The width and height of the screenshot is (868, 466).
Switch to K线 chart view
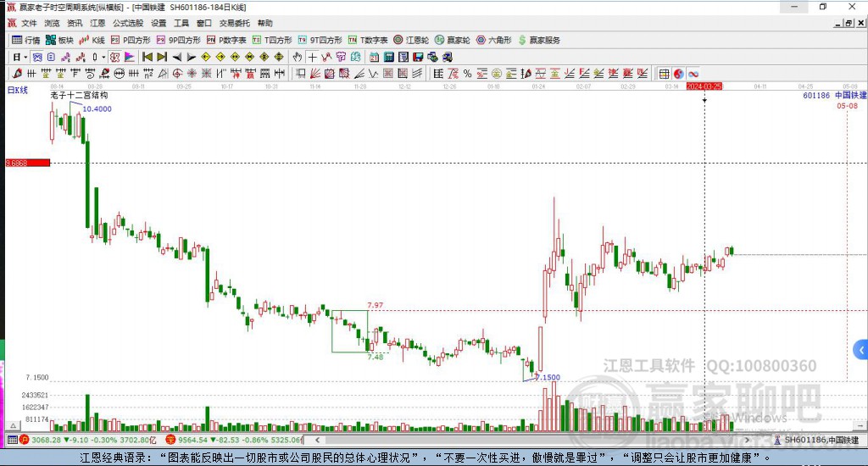(x=92, y=41)
